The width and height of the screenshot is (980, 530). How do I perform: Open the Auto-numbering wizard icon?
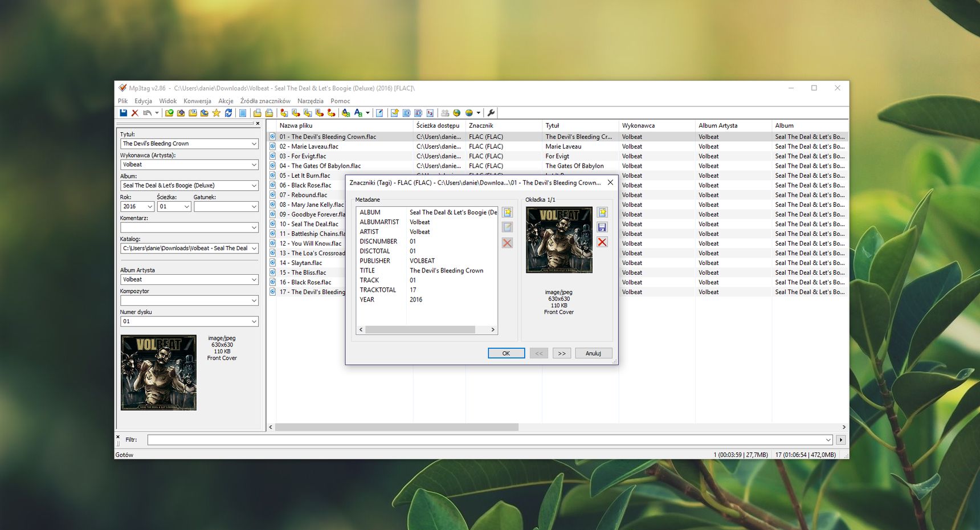[x=430, y=113]
